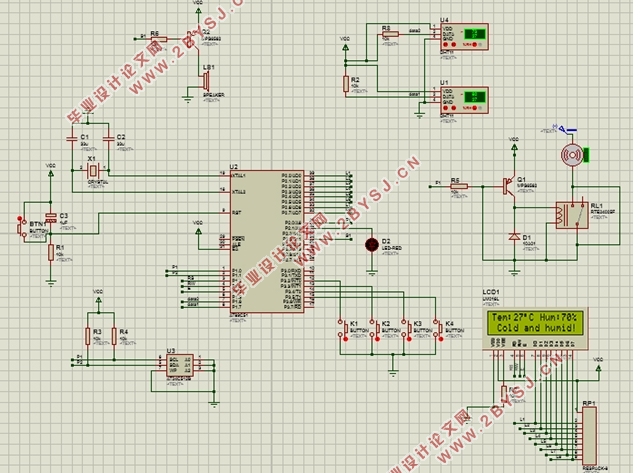This screenshot has width=641, height=473.
Task: Select the motor above the relay
Action: [572, 155]
